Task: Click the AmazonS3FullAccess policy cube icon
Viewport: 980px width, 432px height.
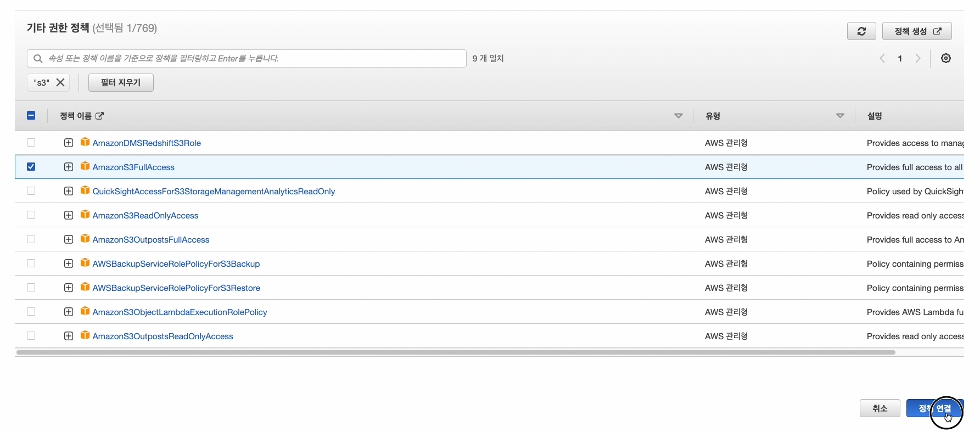Action: 85,166
